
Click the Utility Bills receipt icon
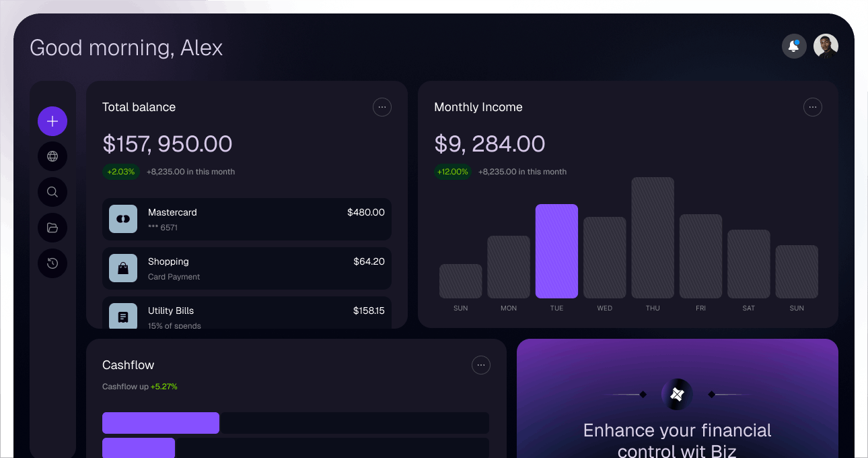click(123, 316)
